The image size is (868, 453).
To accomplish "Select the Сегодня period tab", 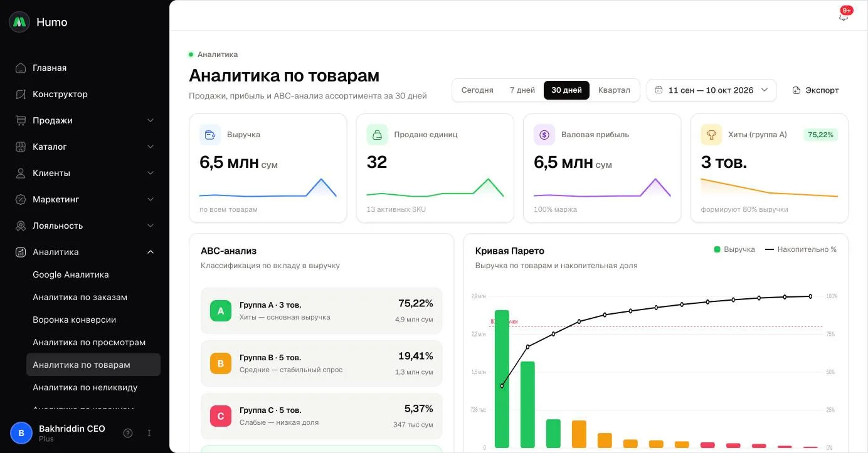I will pos(477,90).
